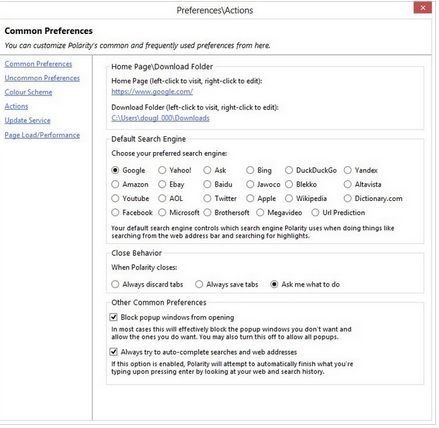The image size is (439, 428).
Task: Visit the google.com home page link
Action: point(152,92)
